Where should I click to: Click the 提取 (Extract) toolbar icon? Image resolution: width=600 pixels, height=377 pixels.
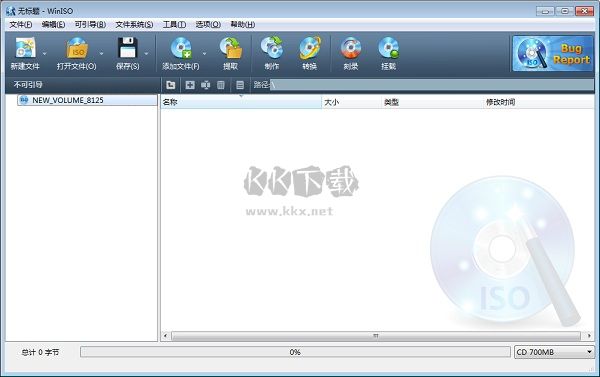pyautogui.click(x=231, y=48)
